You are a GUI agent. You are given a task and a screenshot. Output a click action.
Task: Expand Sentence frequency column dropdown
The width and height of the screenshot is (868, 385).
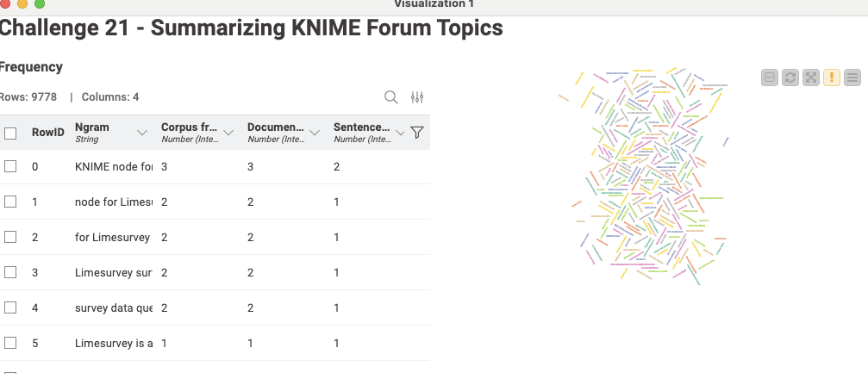[x=400, y=133]
